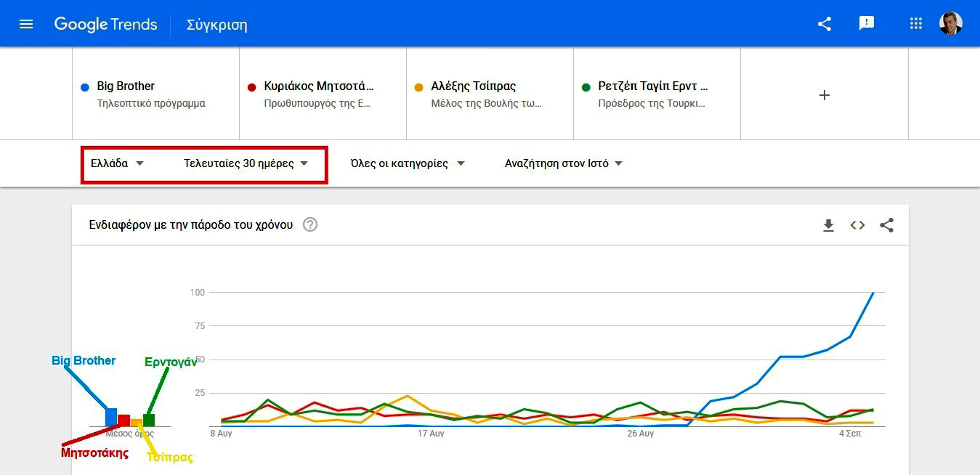Open the user account avatar
980x475 pixels.
coord(950,23)
